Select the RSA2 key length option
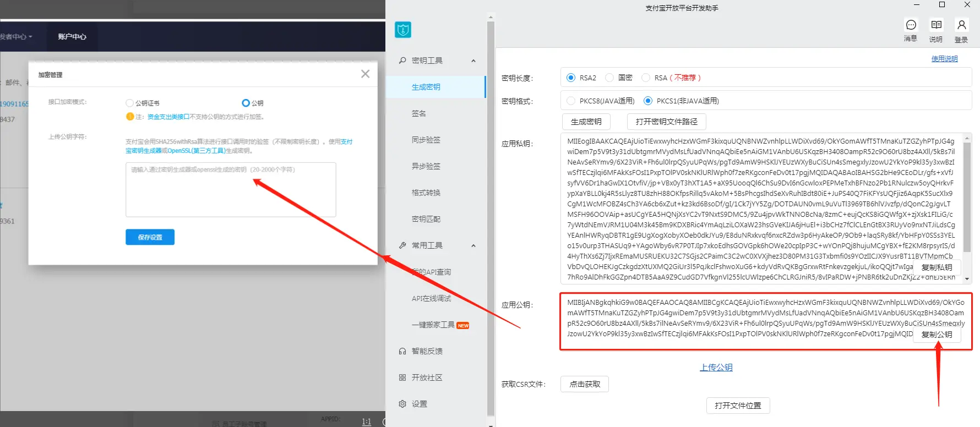This screenshot has height=427, width=980. [x=571, y=78]
